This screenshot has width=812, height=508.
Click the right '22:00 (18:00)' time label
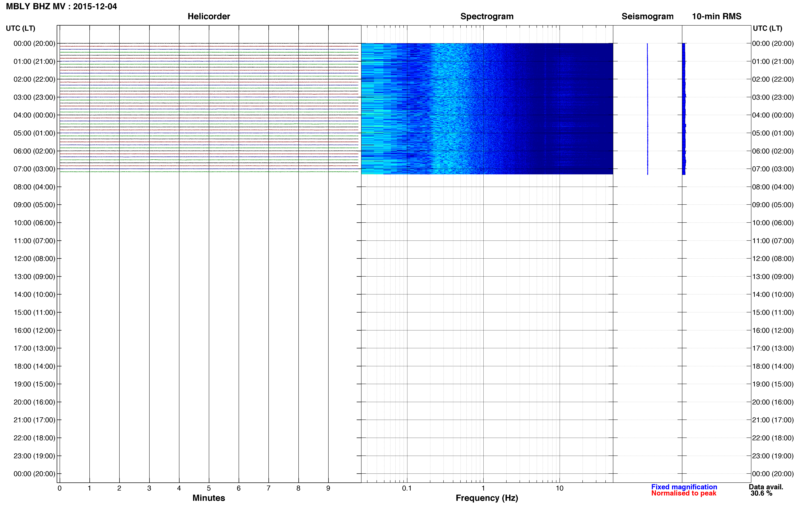(773, 438)
